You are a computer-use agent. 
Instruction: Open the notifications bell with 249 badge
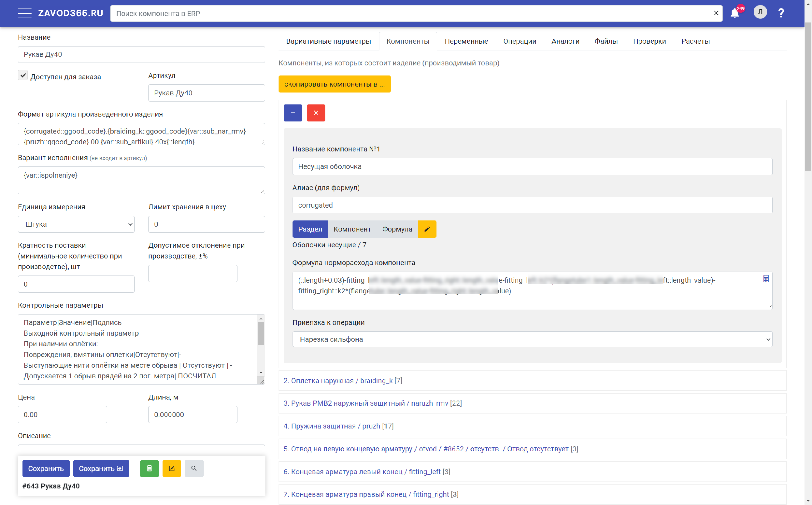pos(735,13)
